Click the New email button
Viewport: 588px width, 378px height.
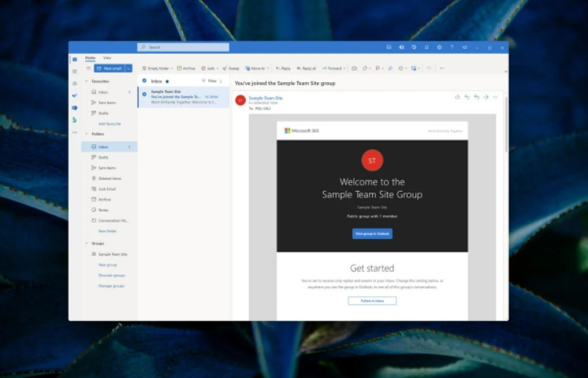pyautogui.click(x=110, y=69)
